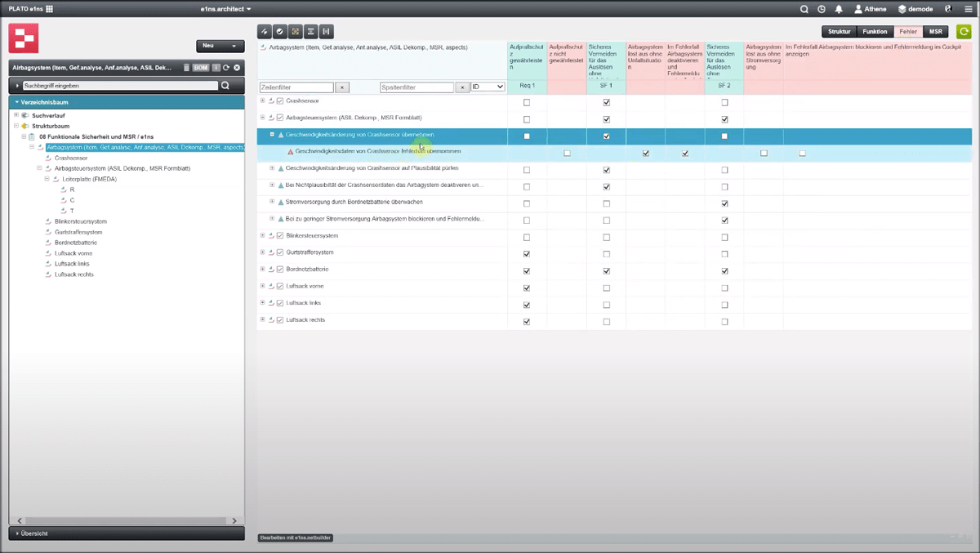Click the search magnifier in the top bar
980x553 pixels.
click(804, 9)
